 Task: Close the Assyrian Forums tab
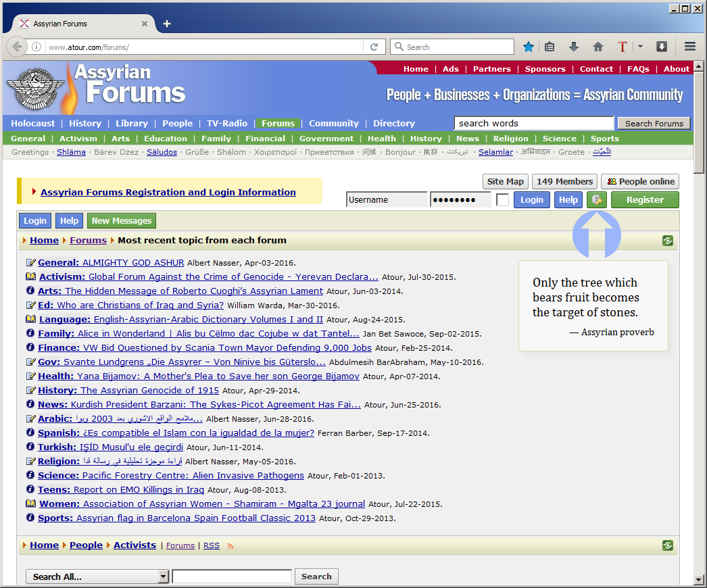coord(144,24)
